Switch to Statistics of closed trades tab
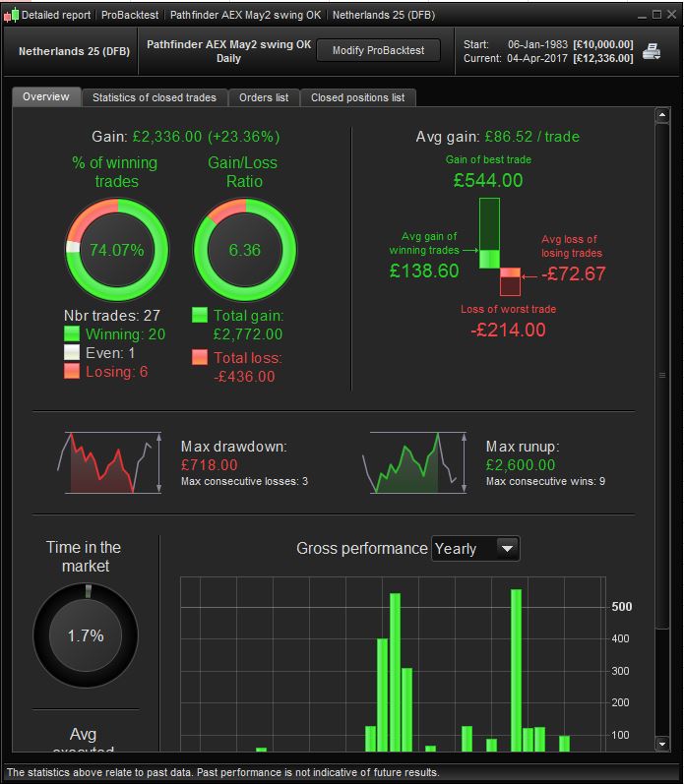Screen dimensions: 684x784 coord(155,97)
